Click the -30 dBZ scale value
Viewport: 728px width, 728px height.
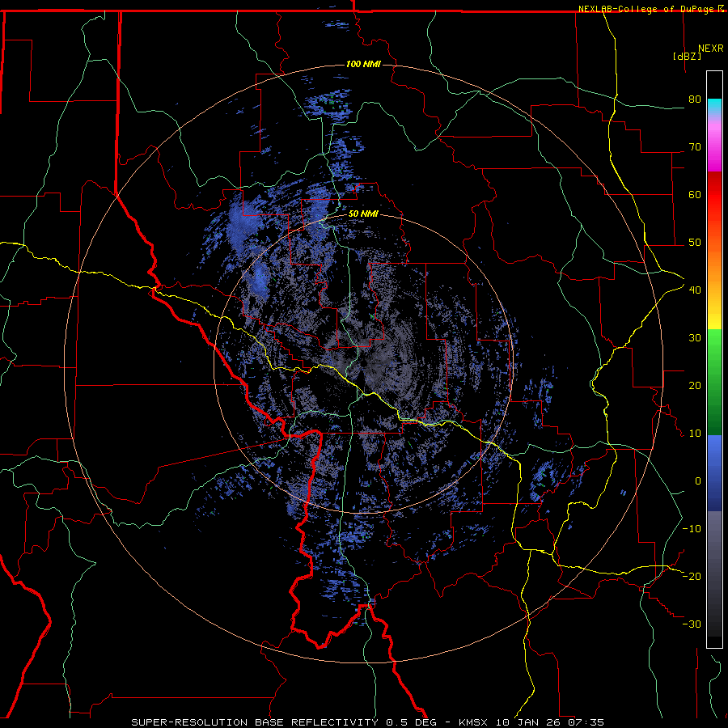pos(692,624)
